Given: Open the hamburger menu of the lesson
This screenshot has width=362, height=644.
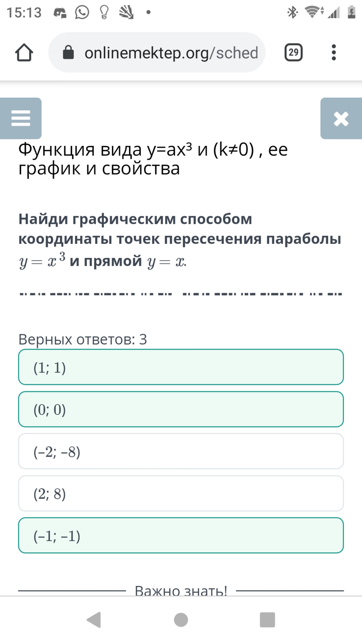Looking at the screenshot, I should point(21,118).
